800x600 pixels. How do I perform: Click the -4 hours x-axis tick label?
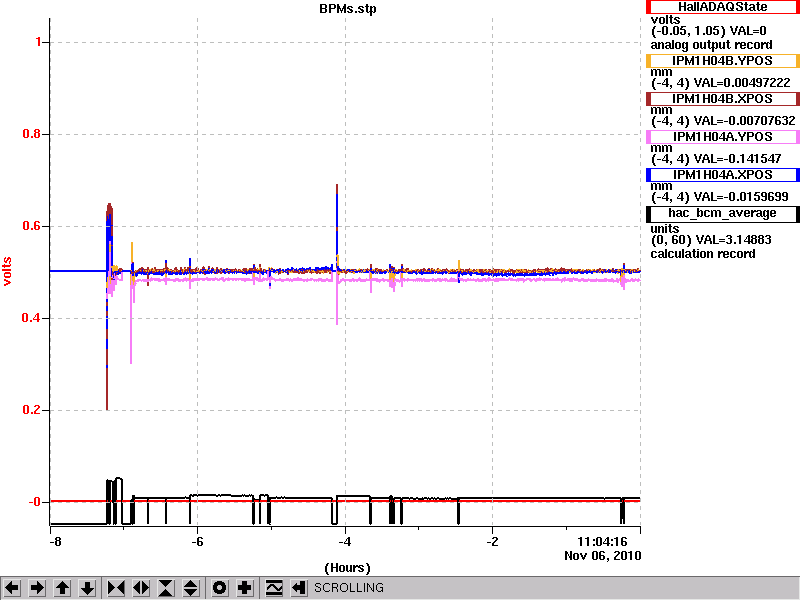click(345, 542)
